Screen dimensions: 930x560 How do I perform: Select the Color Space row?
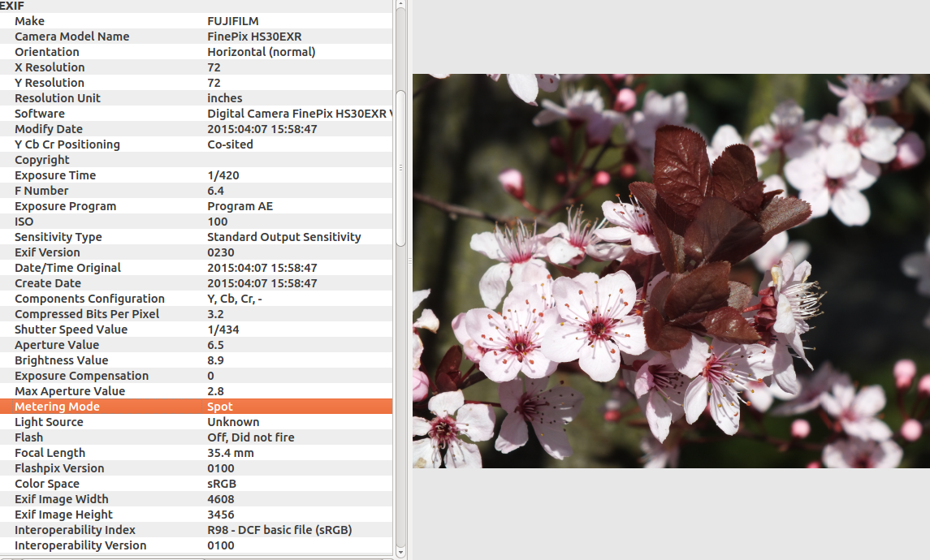pos(195,484)
